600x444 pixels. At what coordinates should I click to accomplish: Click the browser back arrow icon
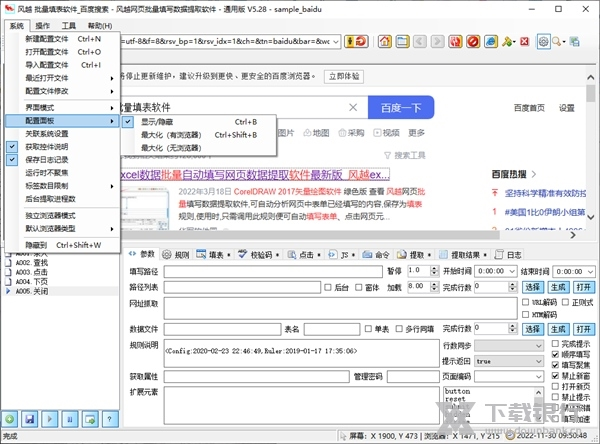click(x=420, y=41)
